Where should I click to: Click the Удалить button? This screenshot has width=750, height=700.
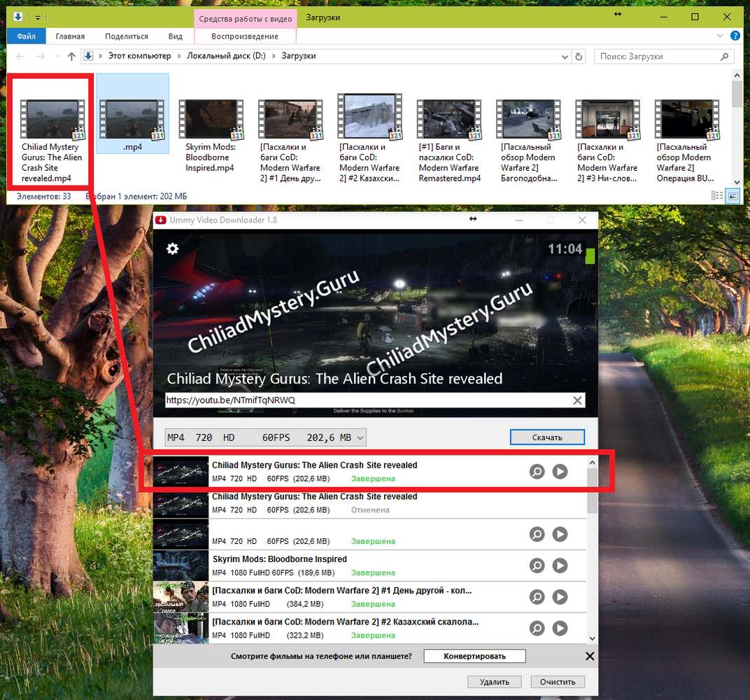click(x=495, y=682)
